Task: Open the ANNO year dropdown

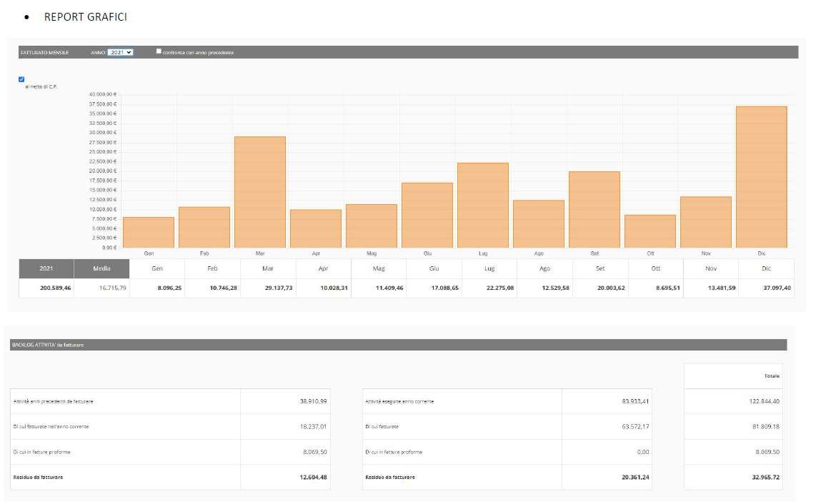Action: tap(120, 53)
